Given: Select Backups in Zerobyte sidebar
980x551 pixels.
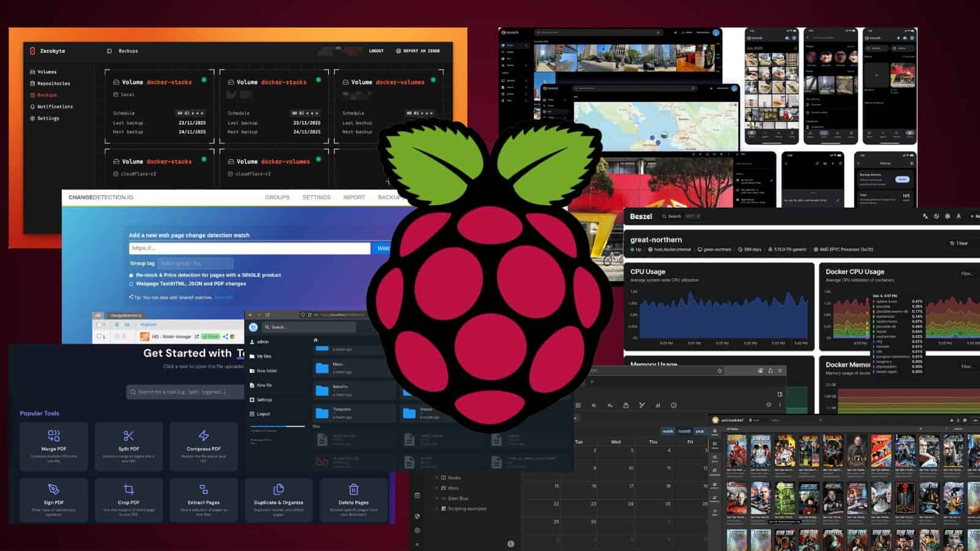Looking at the screenshot, I should [43, 95].
